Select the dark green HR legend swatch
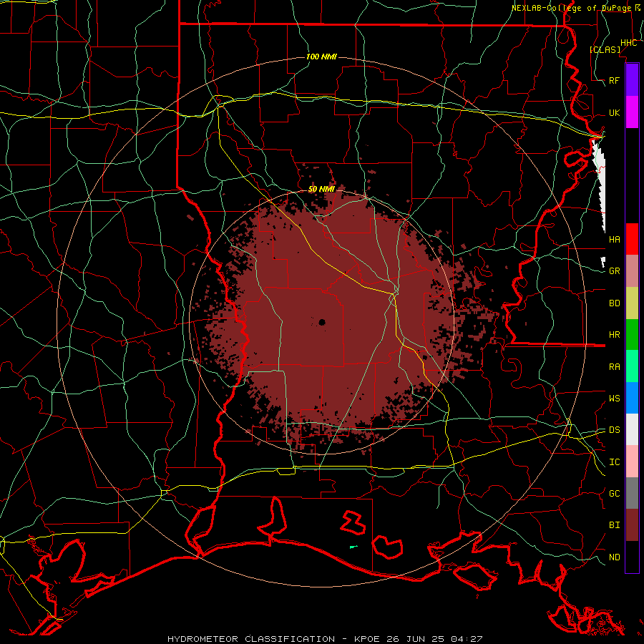 click(632, 335)
